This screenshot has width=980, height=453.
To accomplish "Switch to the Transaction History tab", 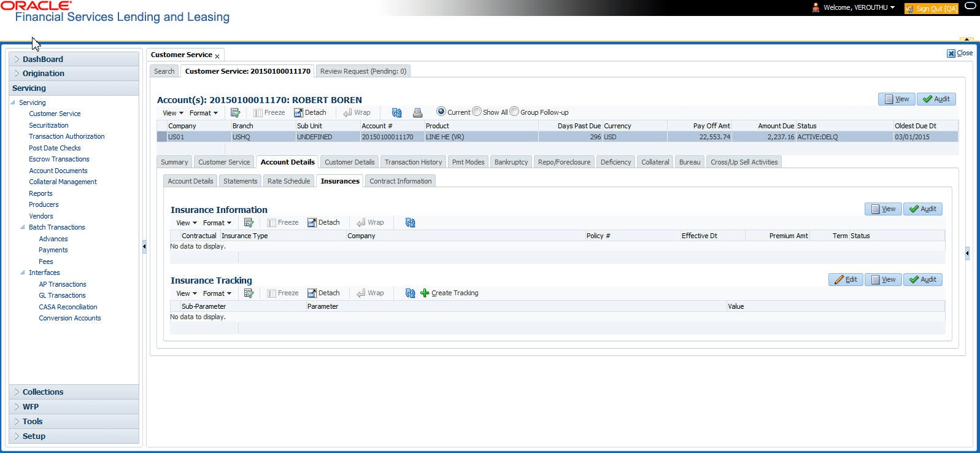I will (x=413, y=162).
